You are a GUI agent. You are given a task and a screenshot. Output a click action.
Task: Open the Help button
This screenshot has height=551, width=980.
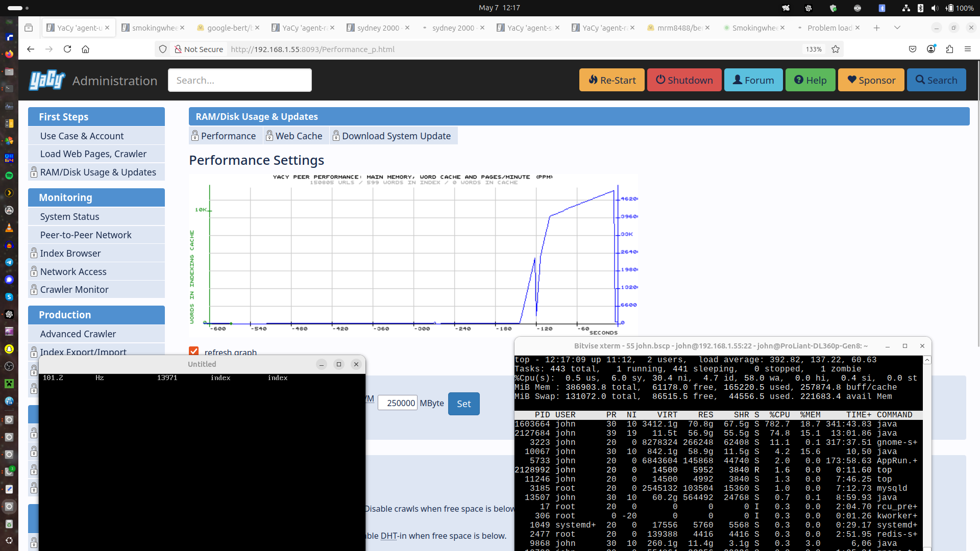coord(810,80)
